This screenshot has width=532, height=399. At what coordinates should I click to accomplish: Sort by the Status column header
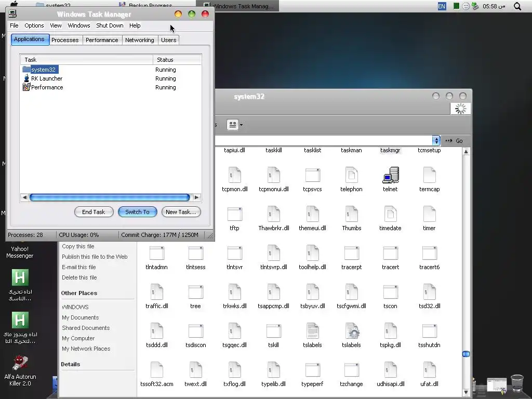point(177,60)
